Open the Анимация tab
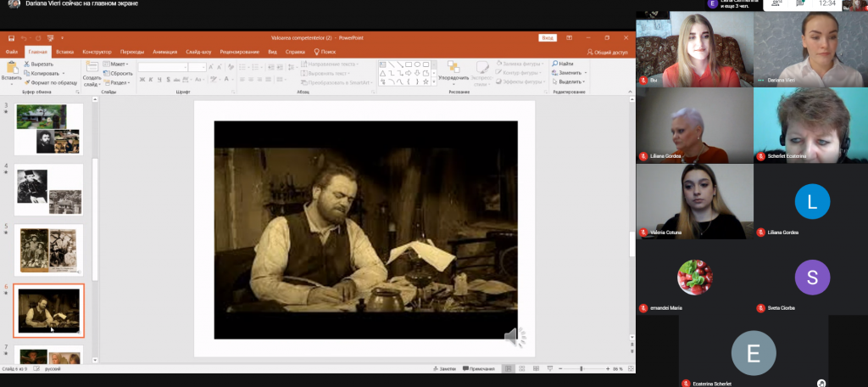The height and width of the screenshot is (387, 868). [165, 52]
